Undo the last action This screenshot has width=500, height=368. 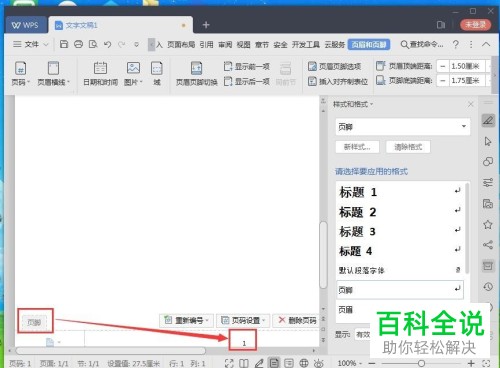(x=107, y=44)
